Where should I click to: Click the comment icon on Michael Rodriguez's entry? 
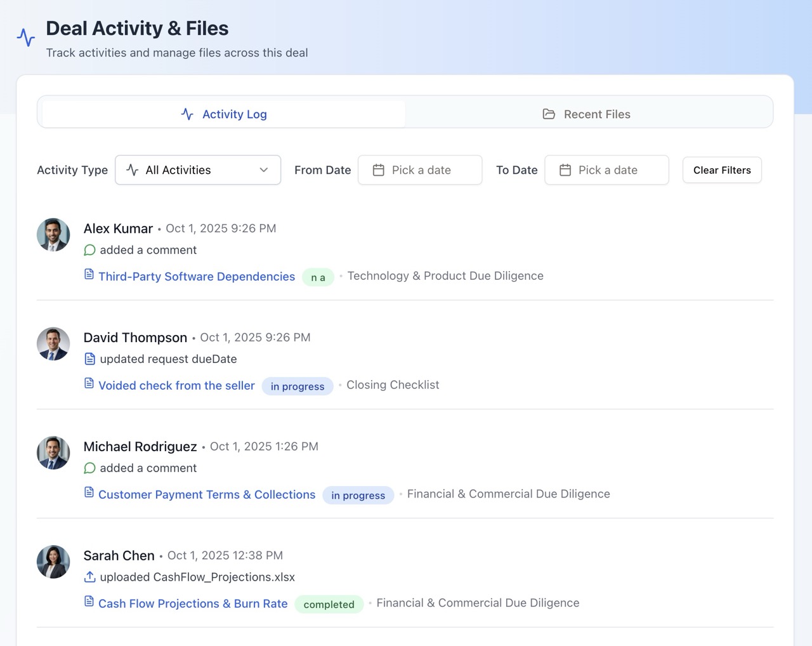[x=89, y=468]
